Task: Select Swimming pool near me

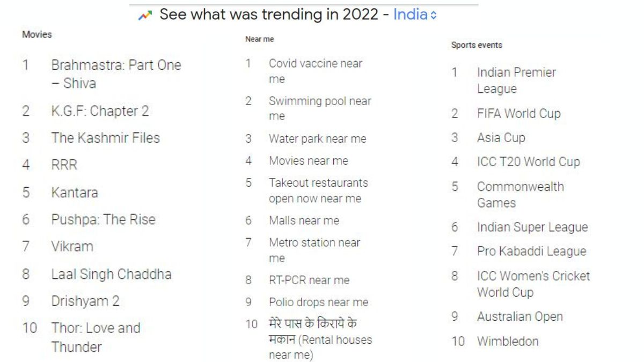Action: click(x=320, y=108)
